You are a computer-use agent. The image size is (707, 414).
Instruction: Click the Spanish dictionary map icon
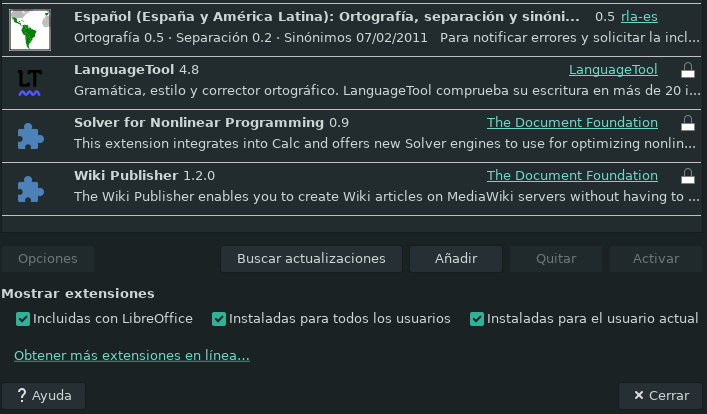point(30,28)
